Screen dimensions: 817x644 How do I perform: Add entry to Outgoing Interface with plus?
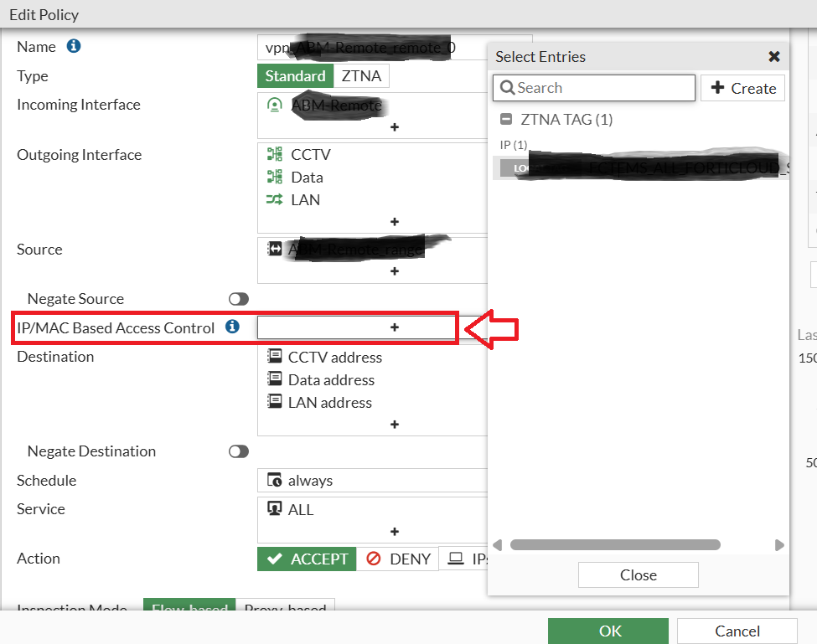395,222
